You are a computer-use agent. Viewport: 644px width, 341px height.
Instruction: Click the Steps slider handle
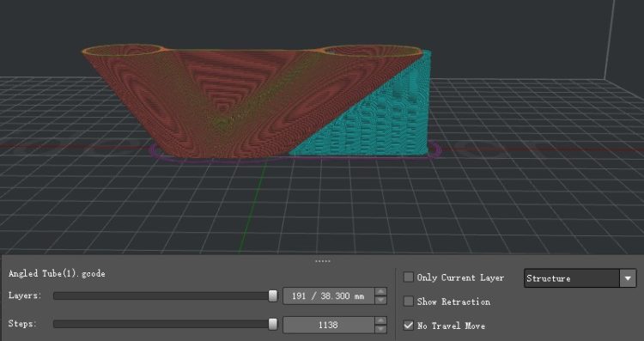[273, 325]
